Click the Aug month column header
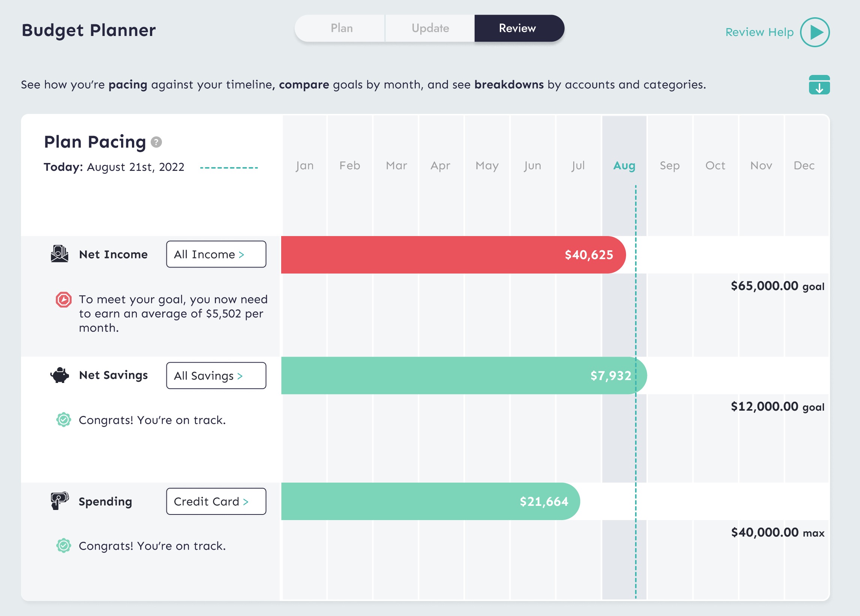860x616 pixels. coord(624,166)
